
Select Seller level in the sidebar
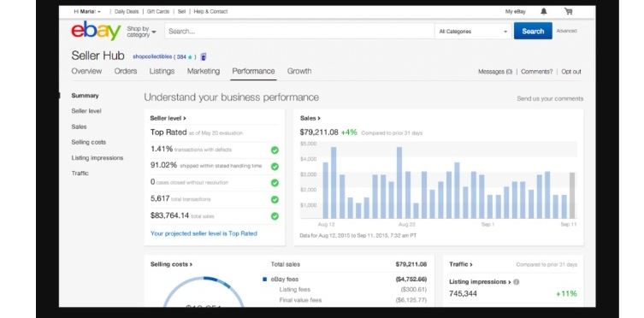(86, 111)
